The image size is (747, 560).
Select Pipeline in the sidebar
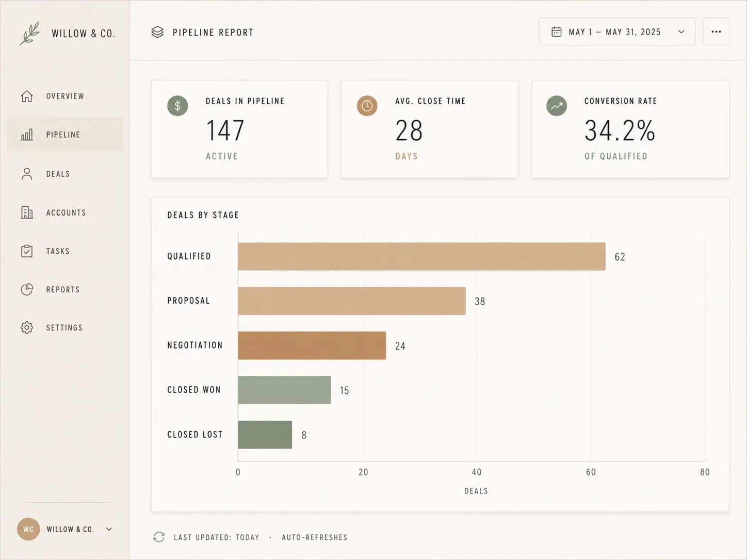(65, 135)
